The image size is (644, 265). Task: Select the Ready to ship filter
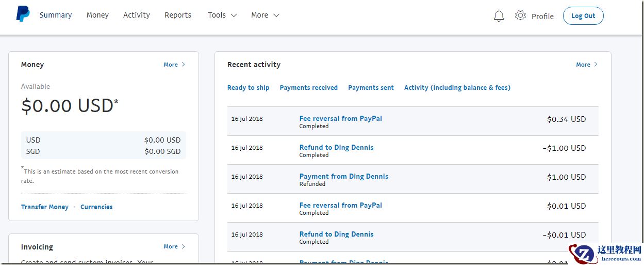(x=249, y=87)
